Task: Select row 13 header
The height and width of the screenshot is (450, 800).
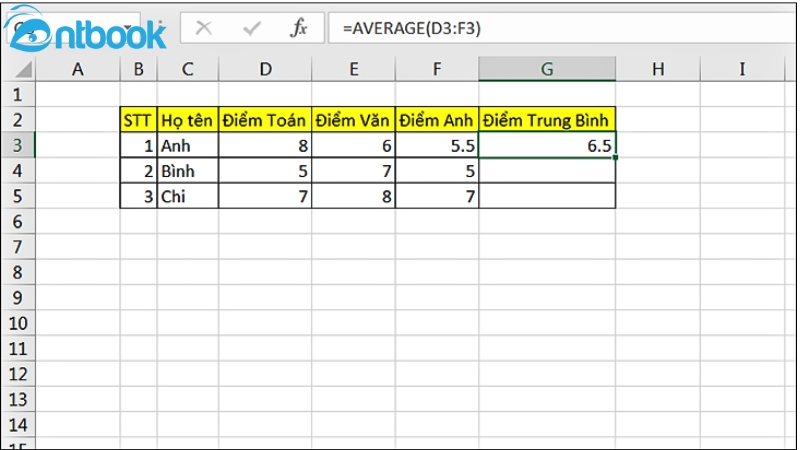Action: coord(18,399)
